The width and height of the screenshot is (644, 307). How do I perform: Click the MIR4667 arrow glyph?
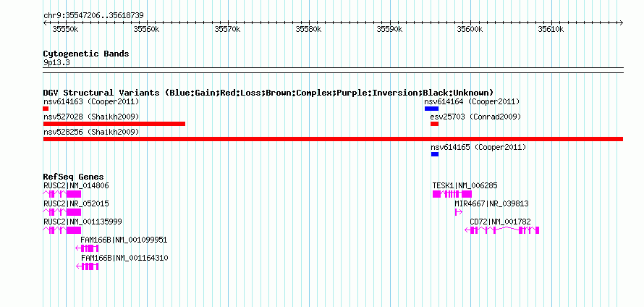click(459, 212)
